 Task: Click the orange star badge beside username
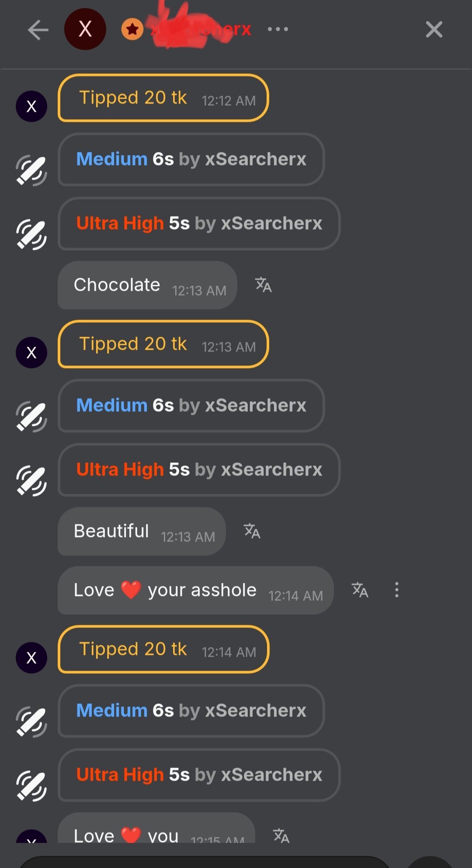(132, 30)
